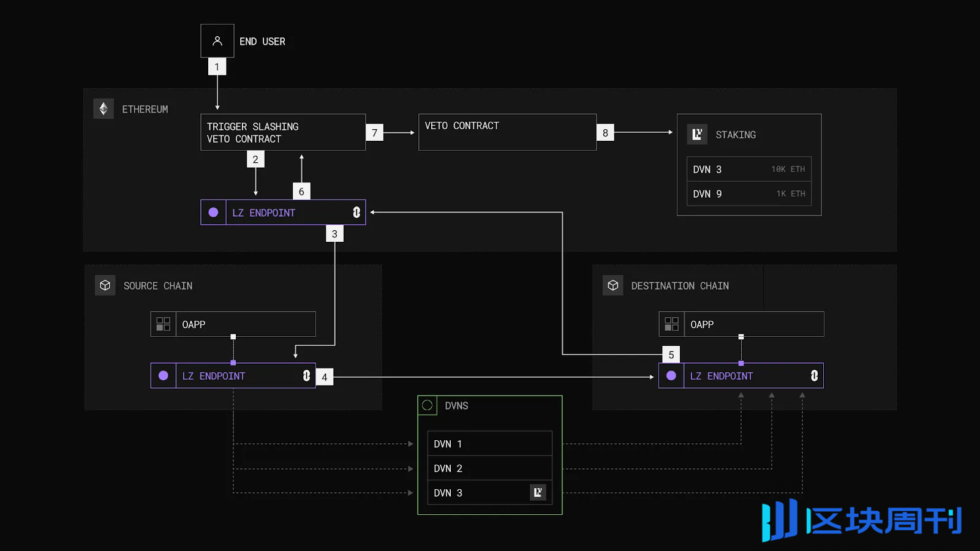Click the SOURCE CHAIN label
This screenshot has height=551, width=980.
coord(158,286)
